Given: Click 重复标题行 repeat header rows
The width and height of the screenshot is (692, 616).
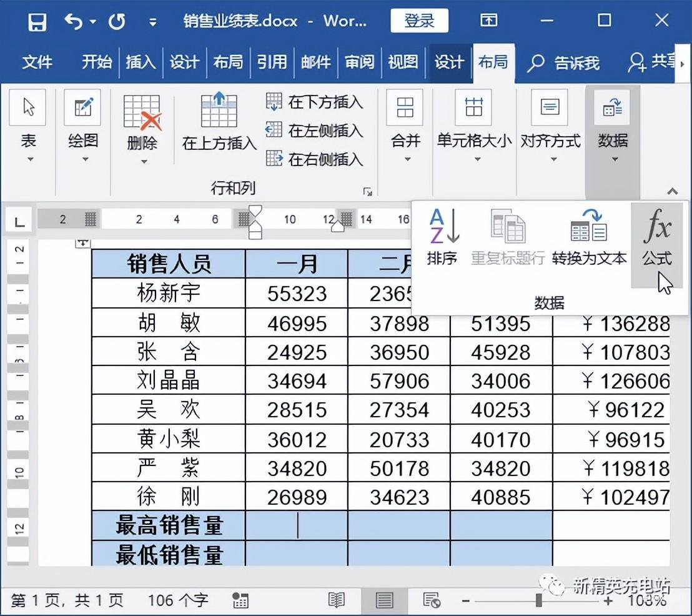Looking at the screenshot, I should tap(508, 237).
